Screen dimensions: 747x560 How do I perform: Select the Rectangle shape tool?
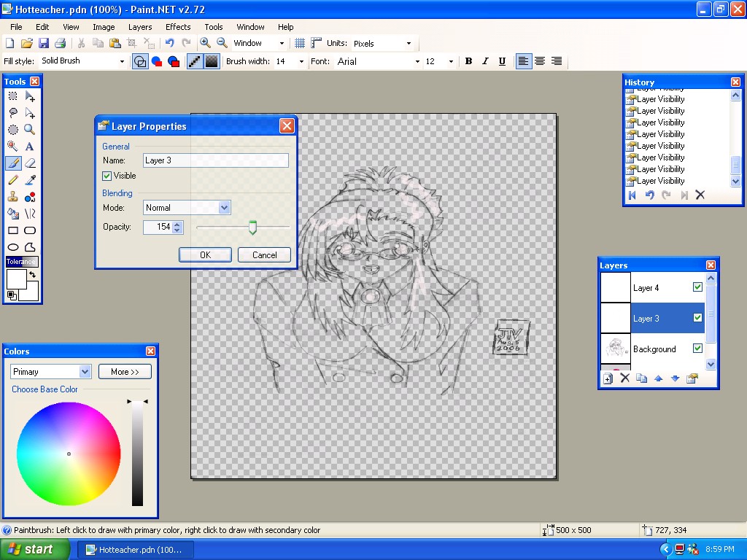13,230
